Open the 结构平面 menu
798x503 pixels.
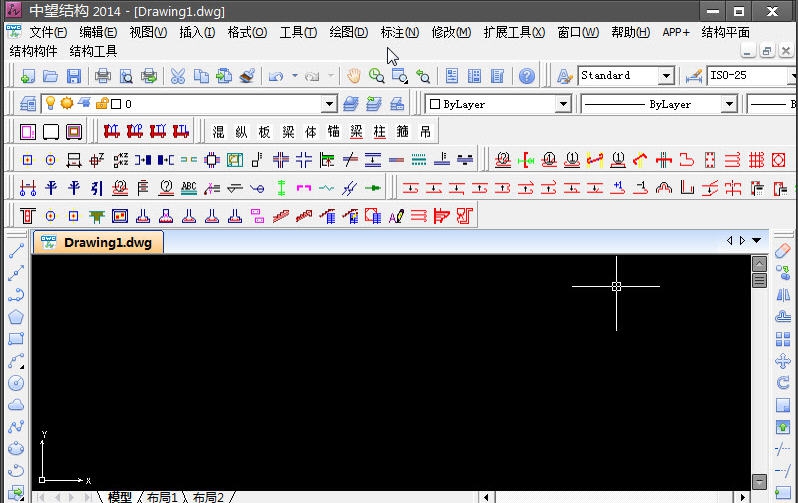(x=725, y=33)
